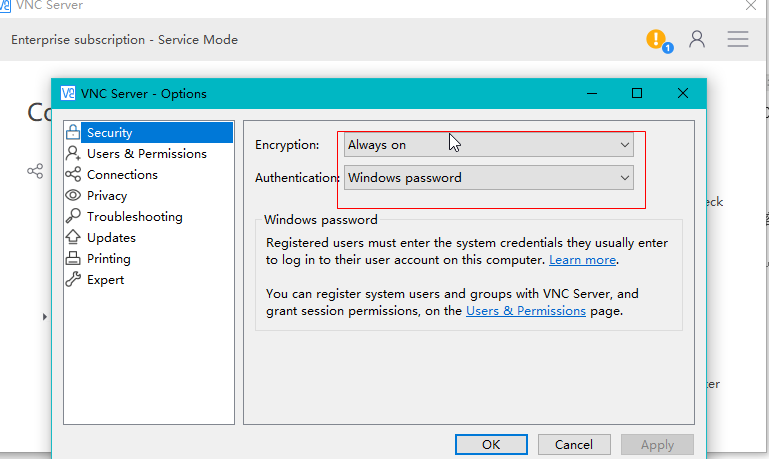This screenshot has width=769, height=459.
Task: Click the Privacy eye icon
Action: coord(73,195)
